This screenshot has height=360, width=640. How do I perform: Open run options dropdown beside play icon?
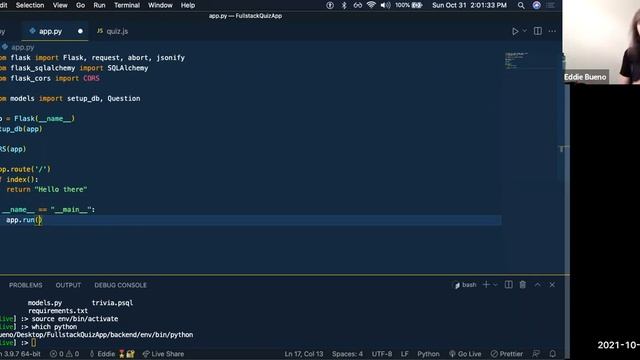click(x=524, y=31)
